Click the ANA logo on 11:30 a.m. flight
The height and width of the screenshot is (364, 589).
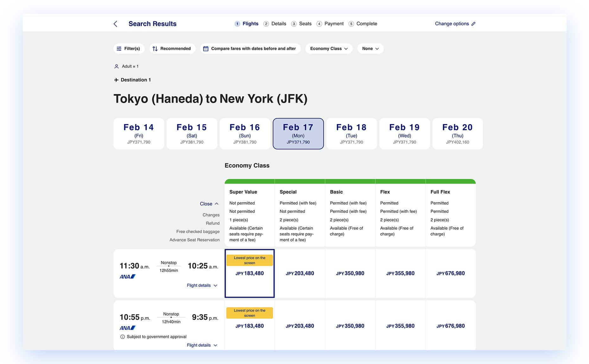128,277
